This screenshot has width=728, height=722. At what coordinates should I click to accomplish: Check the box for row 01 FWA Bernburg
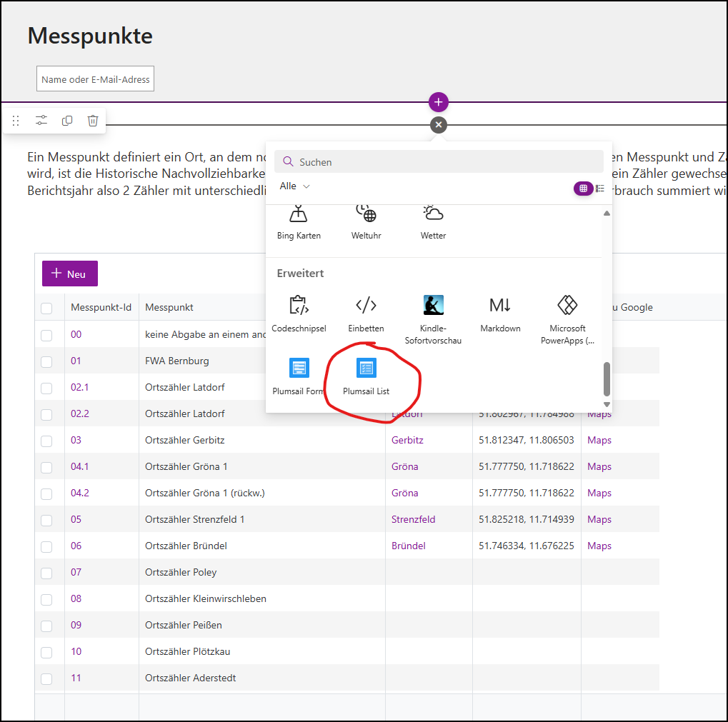pos(46,361)
